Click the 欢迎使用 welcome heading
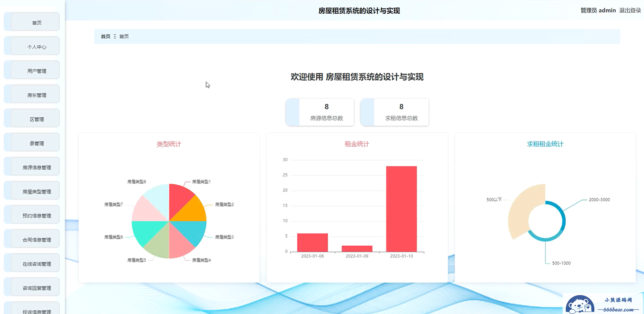The width and height of the screenshot is (644, 314). pyautogui.click(x=357, y=77)
